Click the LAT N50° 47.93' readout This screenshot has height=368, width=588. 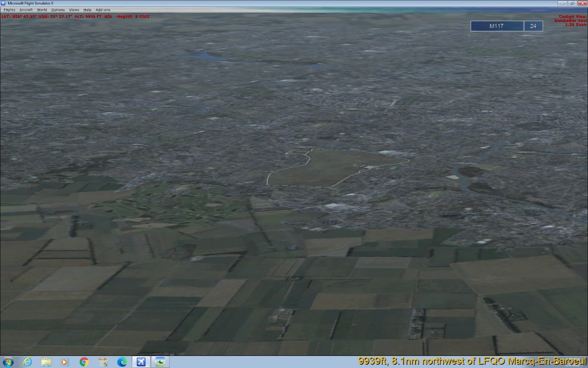tap(18, 16)
